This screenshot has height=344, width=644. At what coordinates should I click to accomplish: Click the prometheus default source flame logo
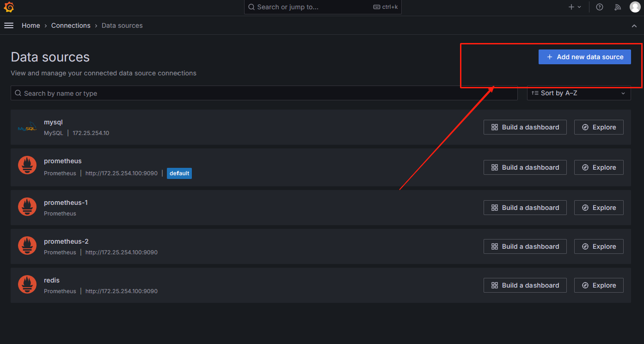(x=27, y=166)
